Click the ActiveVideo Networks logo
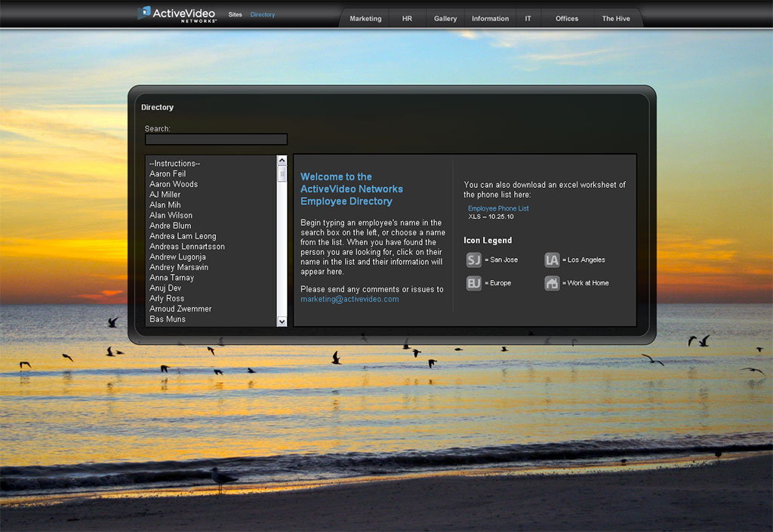 [177, 14]
